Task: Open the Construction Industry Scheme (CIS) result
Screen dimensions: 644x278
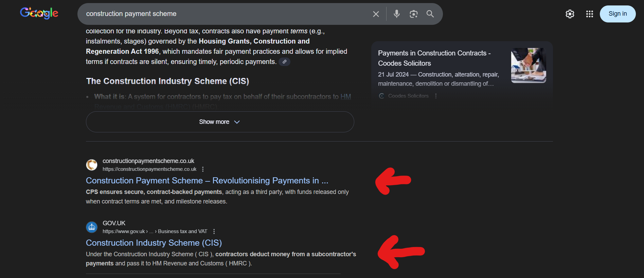Action: (154, 243)
